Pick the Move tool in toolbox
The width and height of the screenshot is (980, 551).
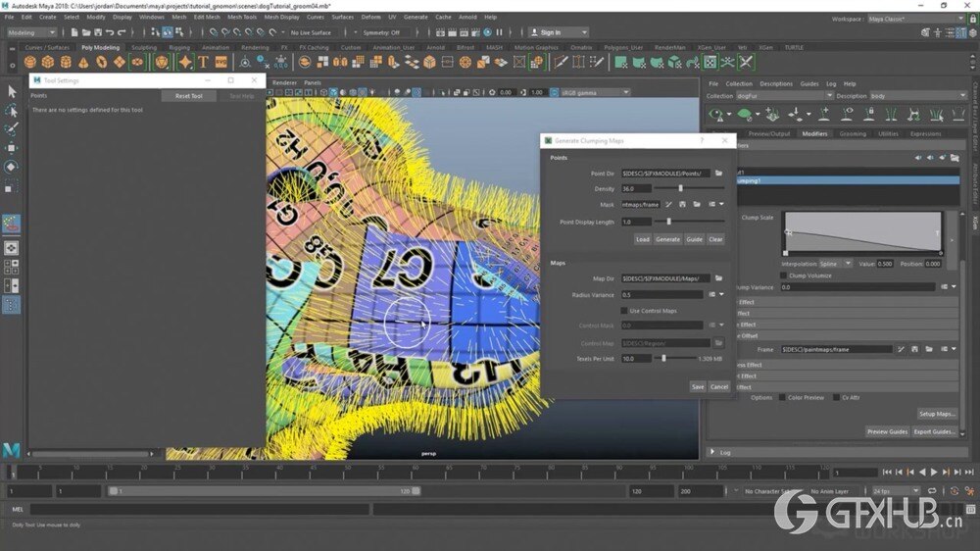click(11, 148)
